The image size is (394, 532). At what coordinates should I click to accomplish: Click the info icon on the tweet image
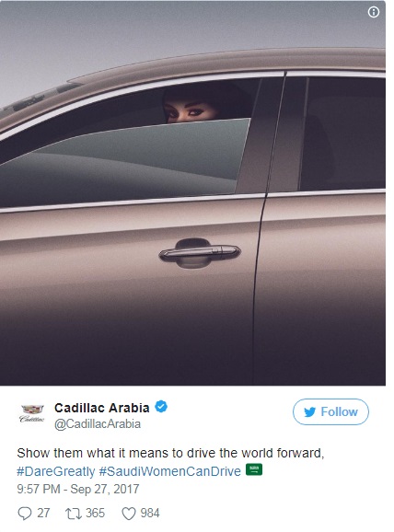(x=374, y=13)
